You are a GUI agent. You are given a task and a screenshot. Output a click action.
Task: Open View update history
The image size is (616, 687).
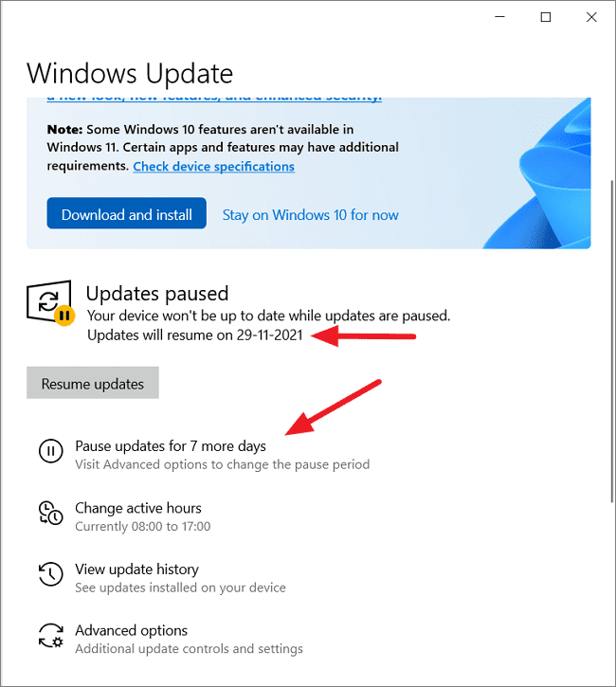pyautogui.click(x=136, y=569)
